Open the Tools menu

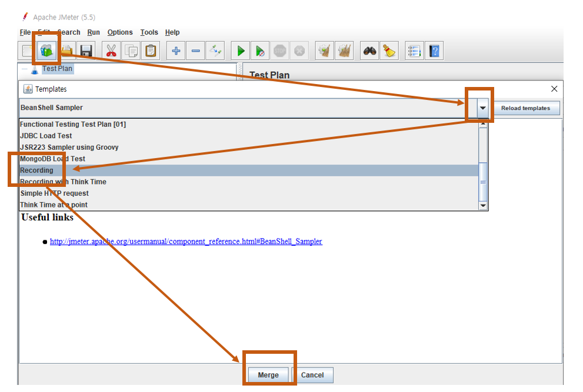(x=149, y=32)
